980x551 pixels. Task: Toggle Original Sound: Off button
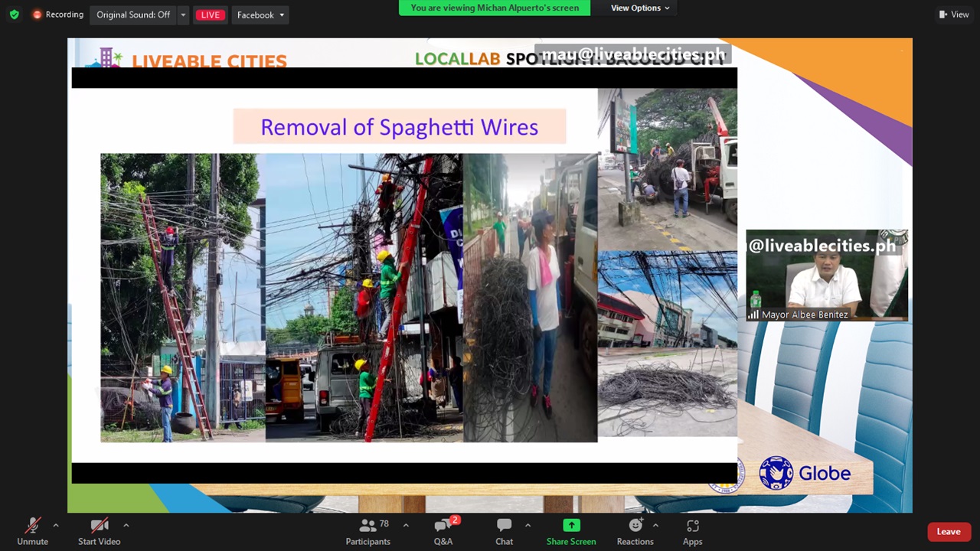pos(133,15)
